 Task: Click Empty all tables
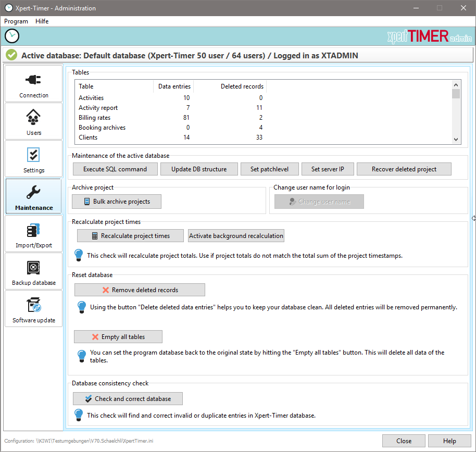(118, 336)
